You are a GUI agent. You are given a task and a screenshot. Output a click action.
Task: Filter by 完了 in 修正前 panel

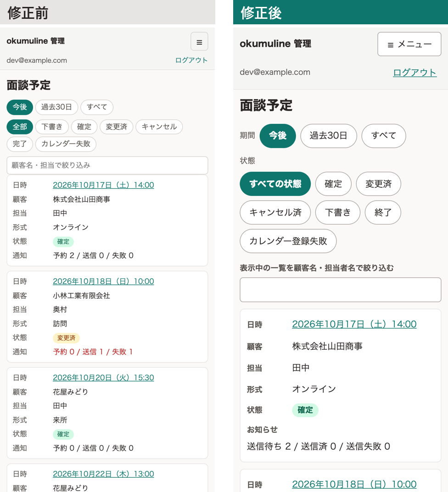click(20, 144)
